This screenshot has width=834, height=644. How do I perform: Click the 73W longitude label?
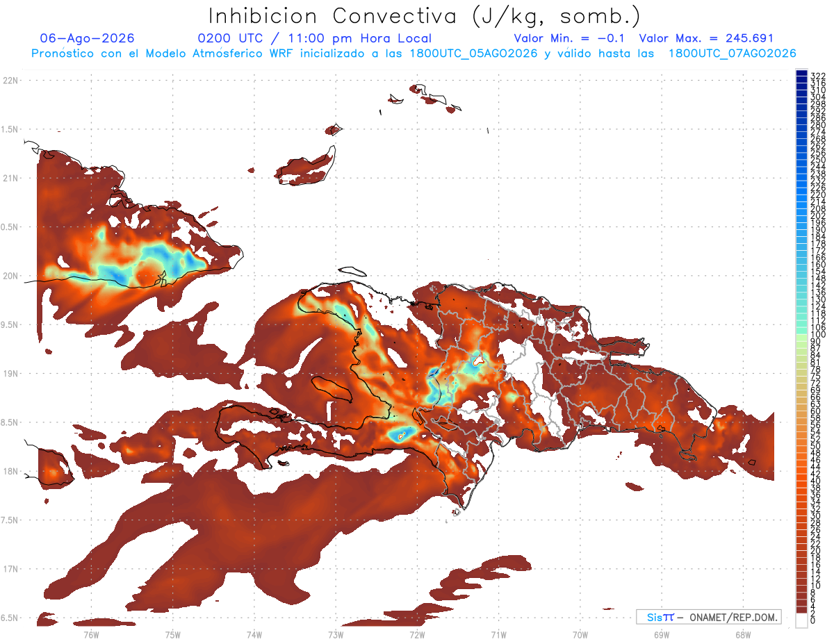click(x=335, y=634)
